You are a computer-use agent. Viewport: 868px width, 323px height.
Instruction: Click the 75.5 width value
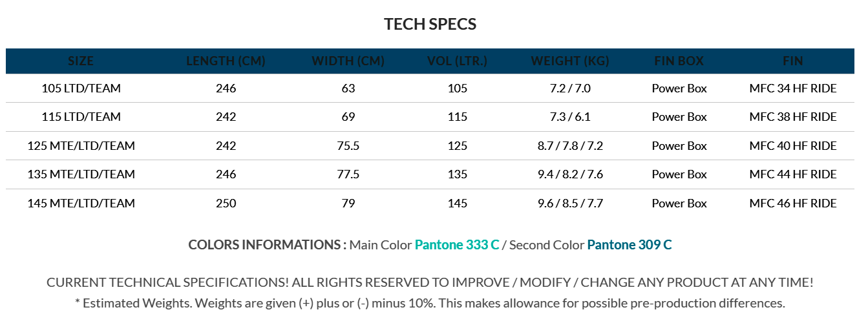pyautogui.click(x=348, y=146)
